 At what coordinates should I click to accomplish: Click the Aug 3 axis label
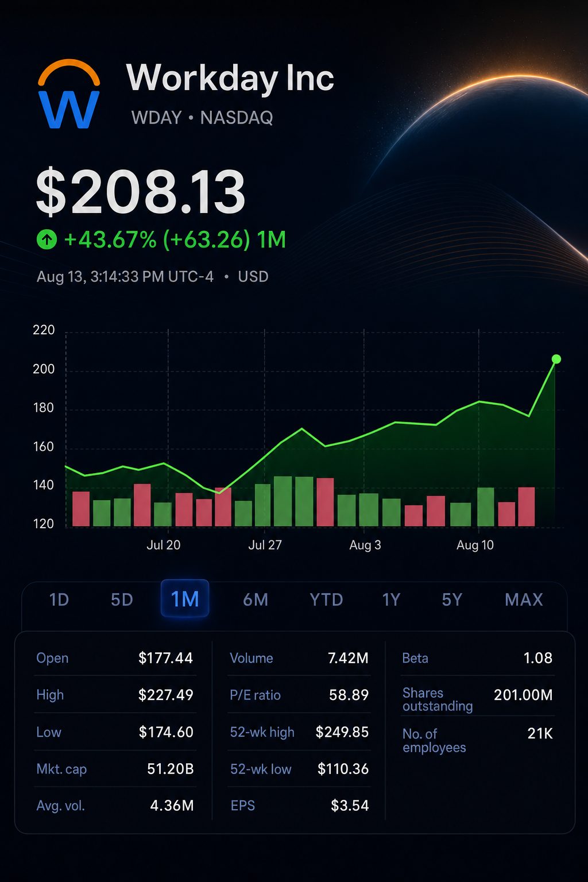coord(365,545)
